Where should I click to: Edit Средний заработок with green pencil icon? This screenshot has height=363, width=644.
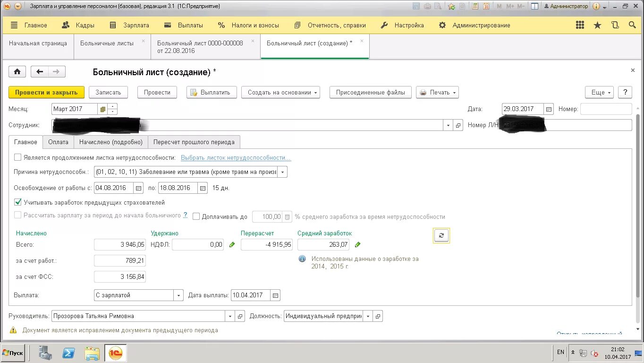click(x=357, y=245)
